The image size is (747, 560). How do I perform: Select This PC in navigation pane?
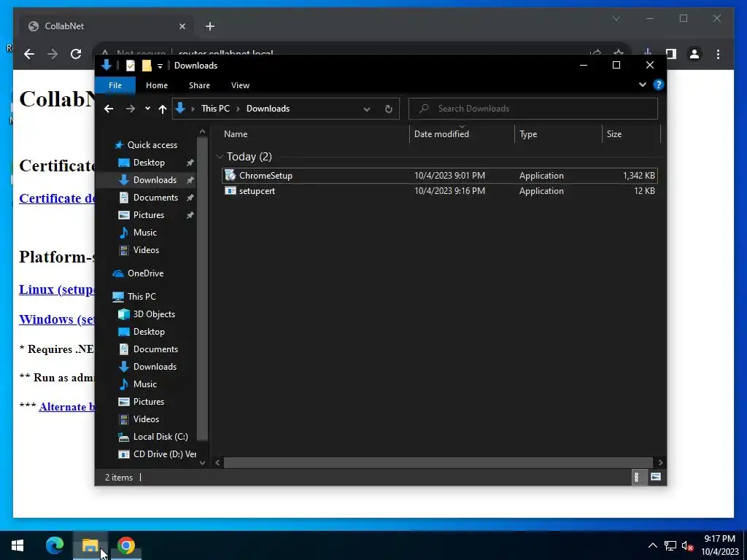click(142, 296)
